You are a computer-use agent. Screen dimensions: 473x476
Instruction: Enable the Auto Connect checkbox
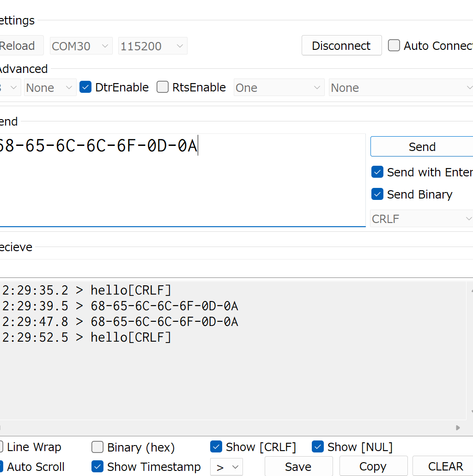(394, 46)
